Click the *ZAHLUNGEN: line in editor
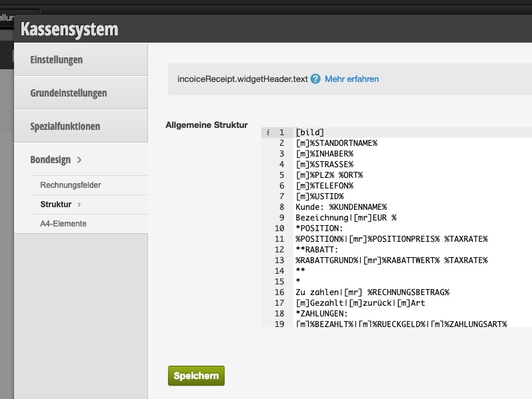The height and width of the screenshot is (399, 532). 323,314
